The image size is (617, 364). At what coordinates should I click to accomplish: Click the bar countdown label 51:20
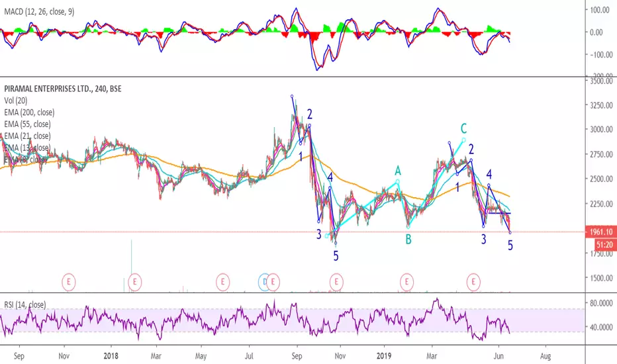[604, 245]
